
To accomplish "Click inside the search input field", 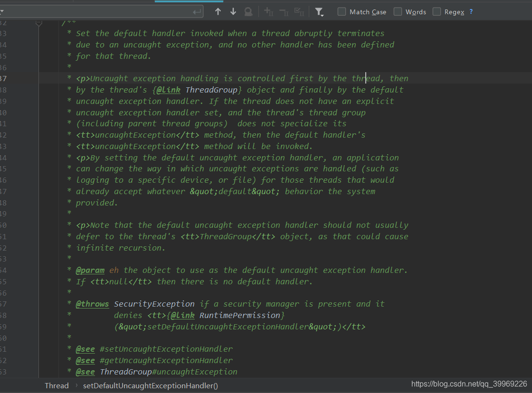I will tap(95, 11).
